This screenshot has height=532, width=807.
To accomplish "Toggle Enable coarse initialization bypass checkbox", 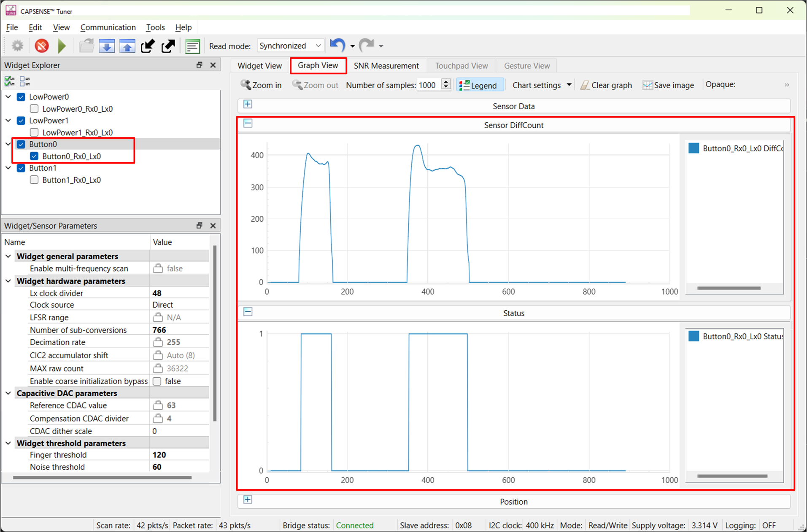I will point(157,381).
